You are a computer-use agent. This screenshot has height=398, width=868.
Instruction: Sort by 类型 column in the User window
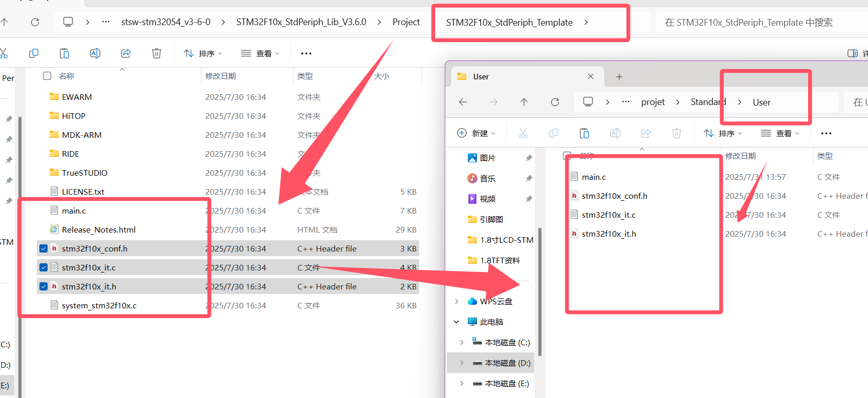click(825, 156)
